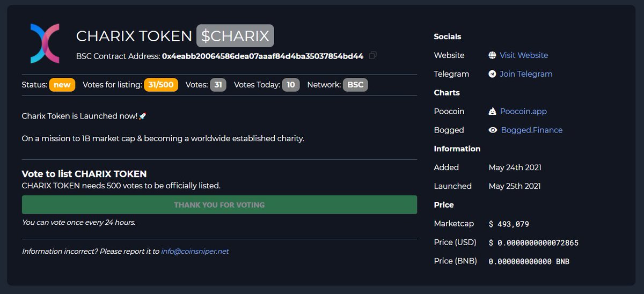Click 'Charix Token is Launched now!' text
Viewport: 644px width, 294px height.
click(x=84, y=116)
